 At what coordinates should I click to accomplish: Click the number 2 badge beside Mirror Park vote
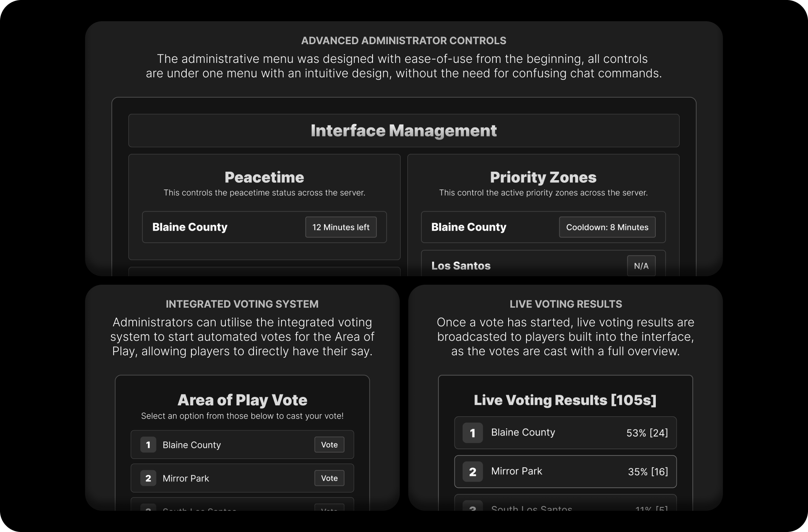[148, 478]
